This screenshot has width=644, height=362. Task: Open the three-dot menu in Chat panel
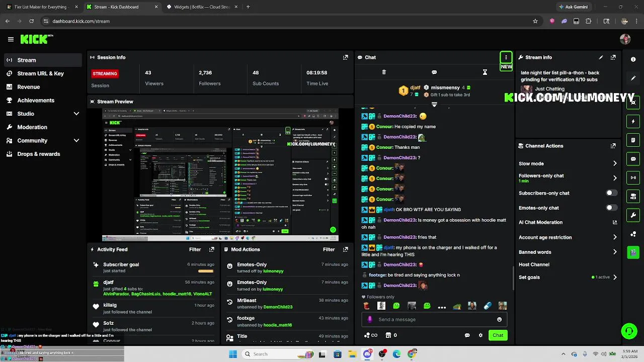click(x=506, y=57)
